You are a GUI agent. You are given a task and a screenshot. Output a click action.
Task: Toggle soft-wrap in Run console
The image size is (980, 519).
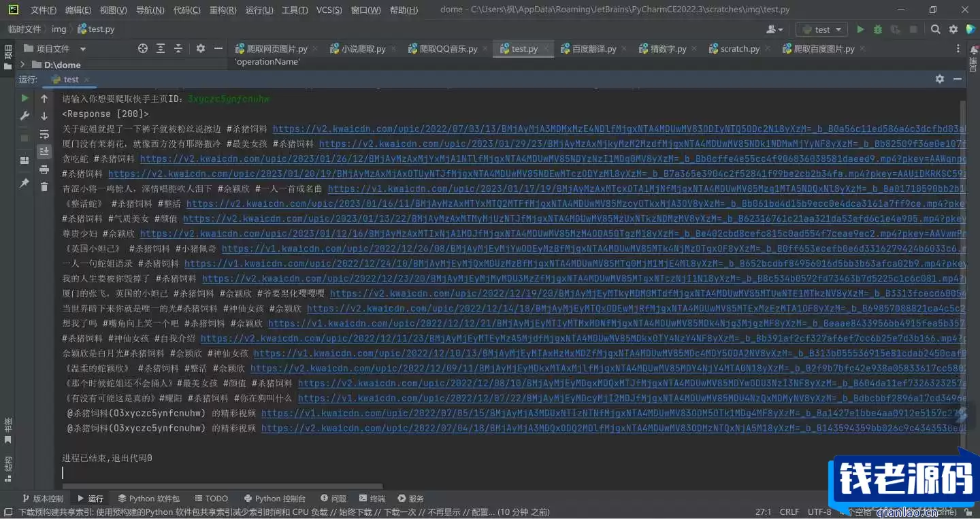[44, 134]
